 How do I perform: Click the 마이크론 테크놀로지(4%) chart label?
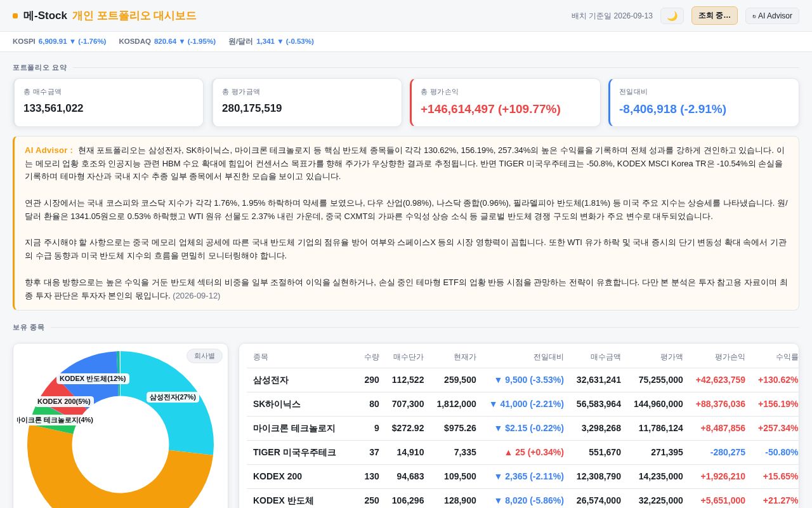[55, 420]
